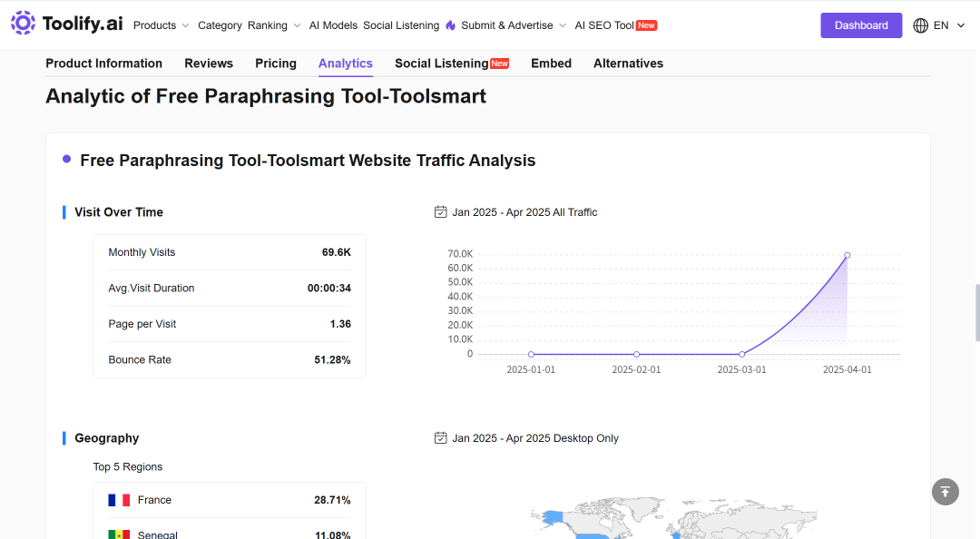Viewport: 980px width, 539px height.
Task: Click the New badge on AI SEO Tool
Action: (646, 25)
